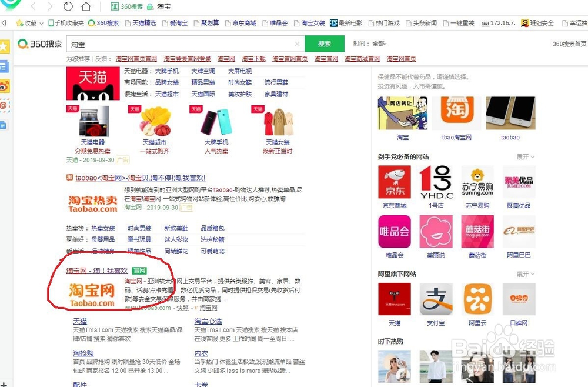Image resolution: width=588 pixels, height=387 pixels.
Task: Open 淘宝 cartoon thumbnail in right panel
Action: coord(403,113)
